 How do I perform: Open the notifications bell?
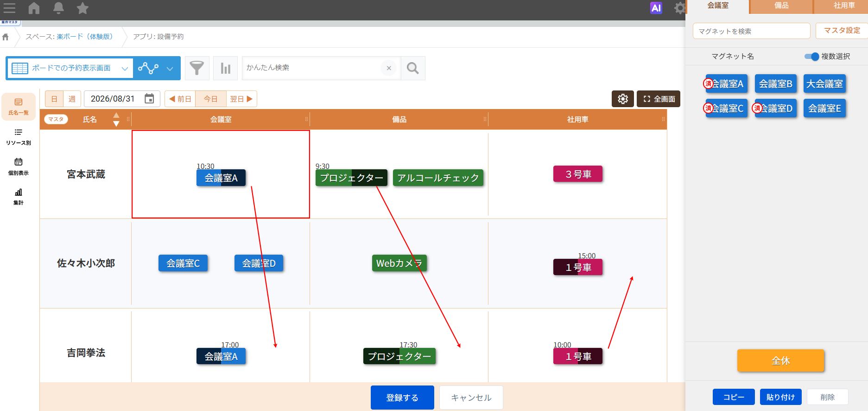(x=58, y=8)
